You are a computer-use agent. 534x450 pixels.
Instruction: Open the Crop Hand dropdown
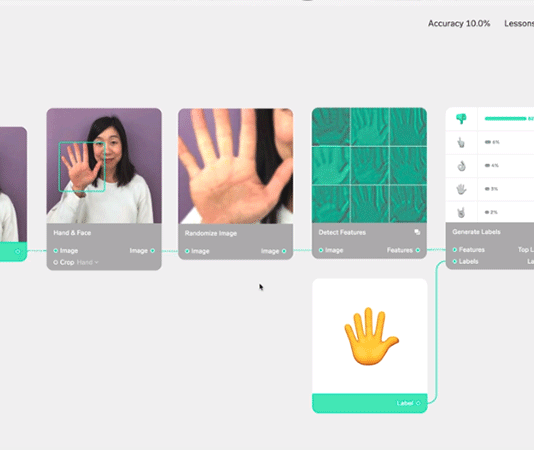coord(88,262)
